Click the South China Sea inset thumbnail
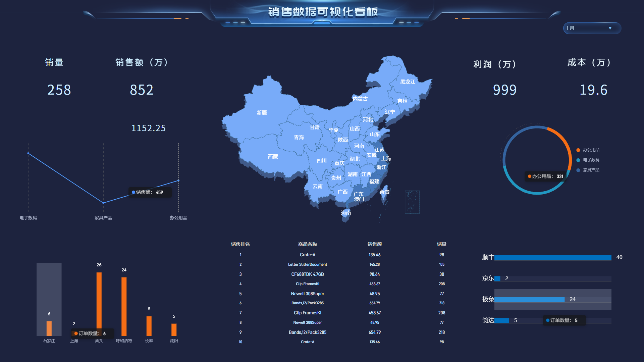 [x=412, y=202]
